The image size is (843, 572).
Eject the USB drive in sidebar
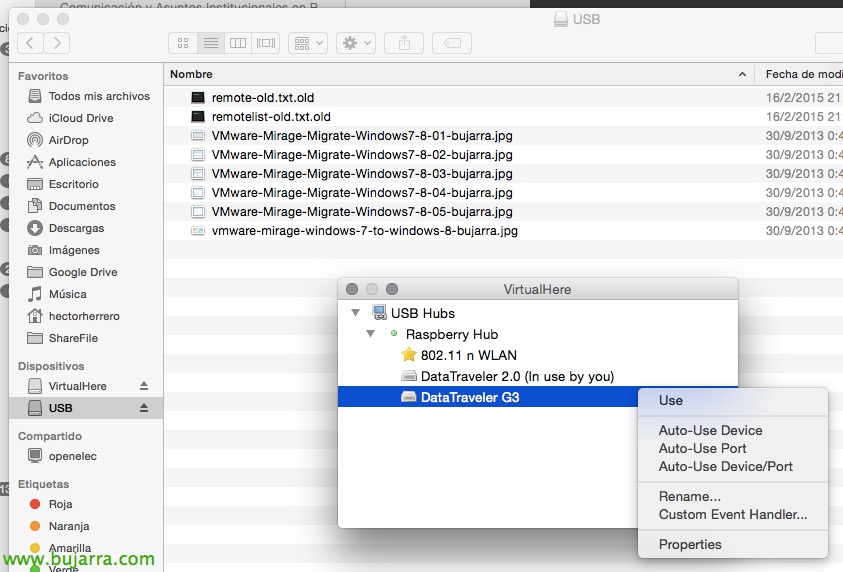click(x=143, y=408)
